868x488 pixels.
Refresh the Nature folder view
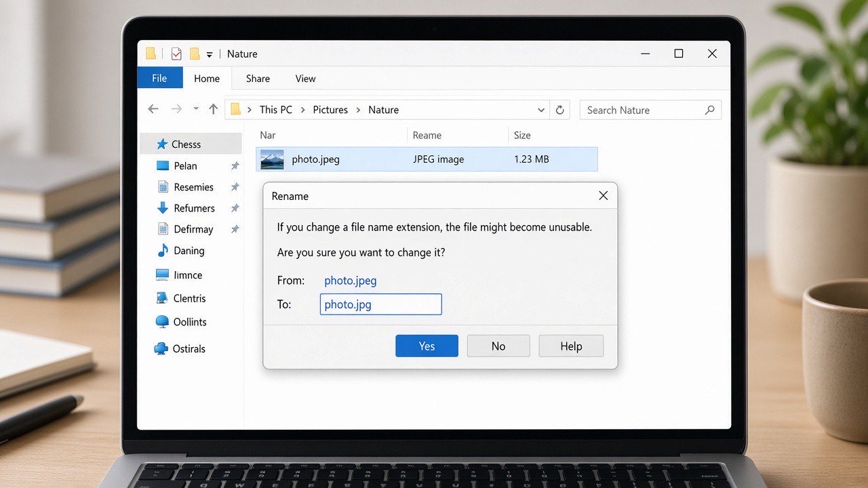[560, 110]
